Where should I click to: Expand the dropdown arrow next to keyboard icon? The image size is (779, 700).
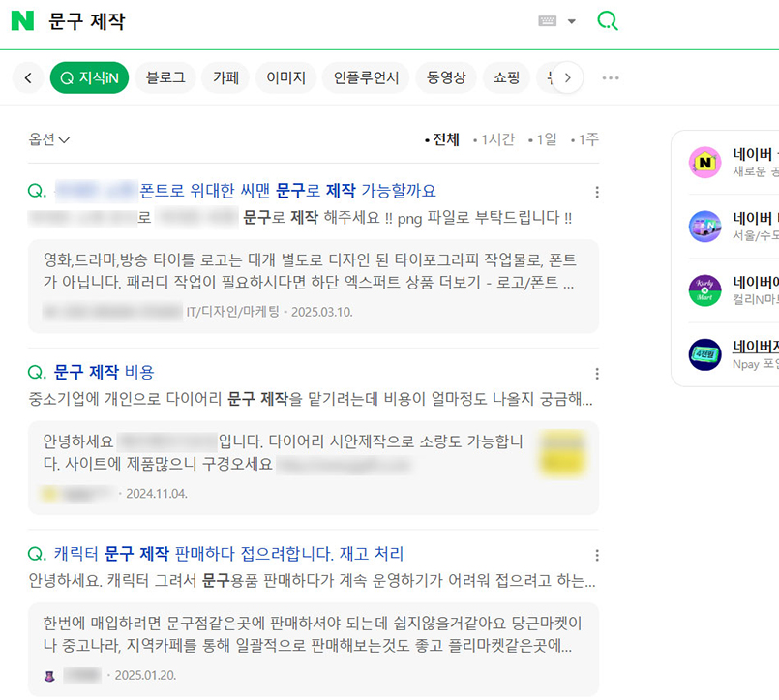point(572,21)
